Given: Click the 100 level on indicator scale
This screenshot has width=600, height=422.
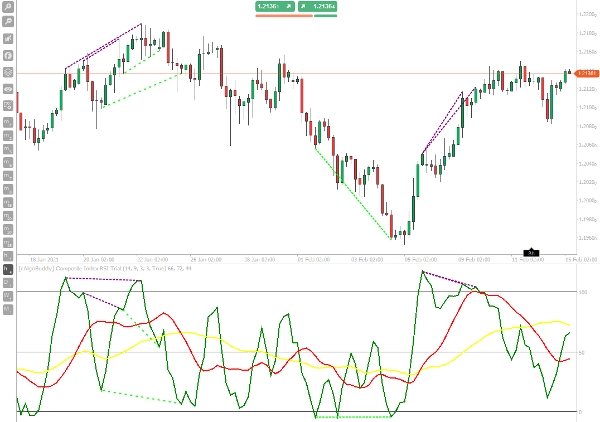Looking at the screenshot, I should coord(583,292).
